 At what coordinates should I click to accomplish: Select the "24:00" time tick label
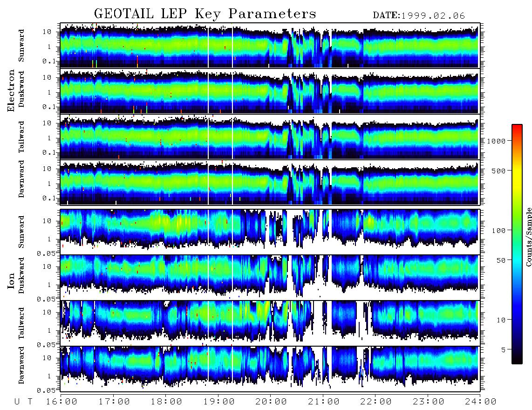pos(480,402)
